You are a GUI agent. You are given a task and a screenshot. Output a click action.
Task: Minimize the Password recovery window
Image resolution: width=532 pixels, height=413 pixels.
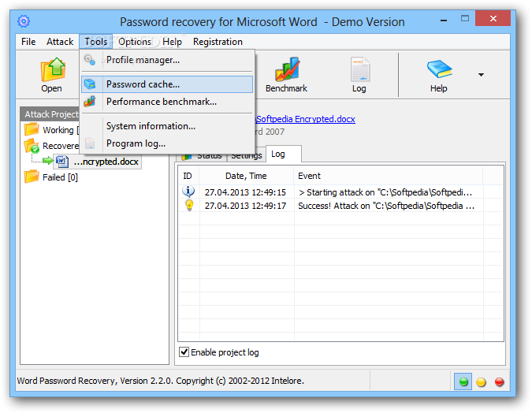click(443, 20)
